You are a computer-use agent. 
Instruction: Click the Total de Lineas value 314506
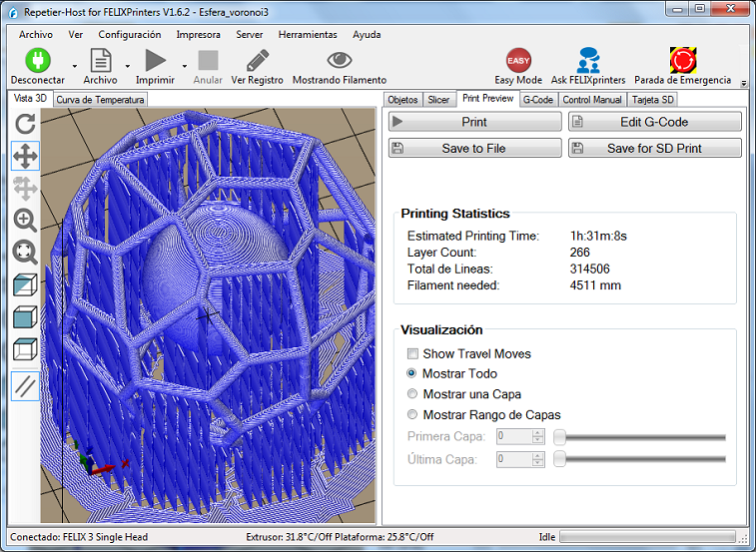pos(589,269)
